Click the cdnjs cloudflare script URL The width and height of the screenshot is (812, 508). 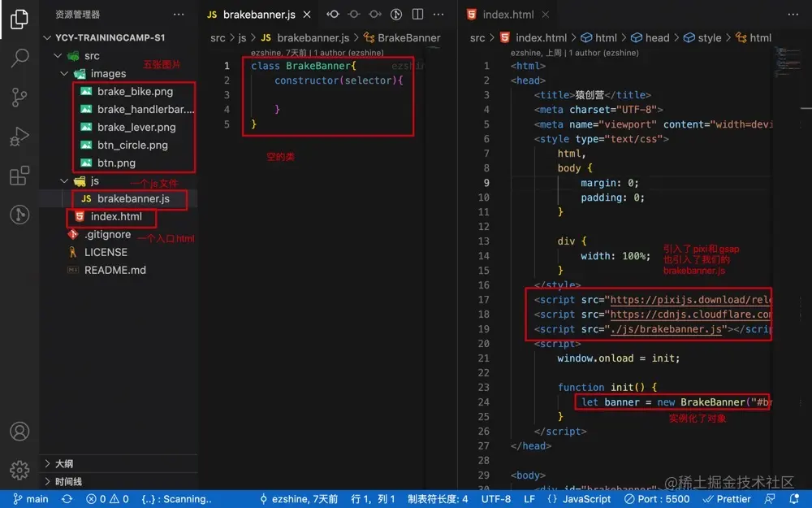point(691,315)
